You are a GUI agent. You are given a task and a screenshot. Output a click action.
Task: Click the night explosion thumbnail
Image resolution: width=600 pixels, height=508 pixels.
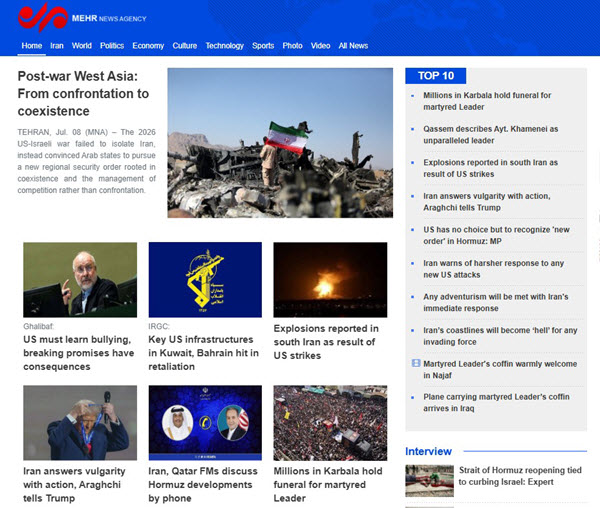pos(330,280)
